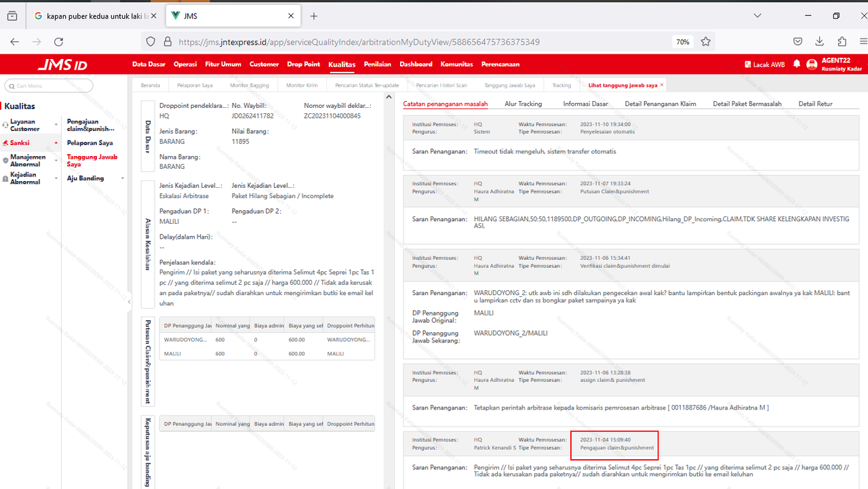Open the Fitur Umum top menu
The image size is (868, 489).
(223, 64)
